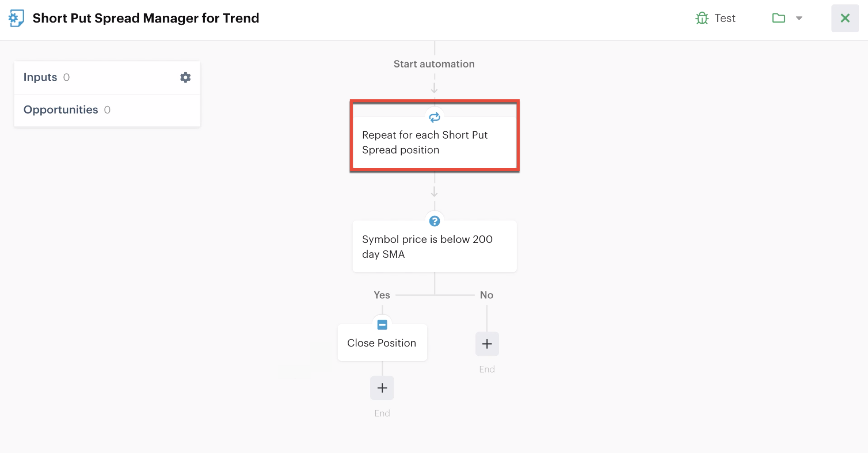Viewport: 868px width, 453px height.
Task: Click the Short Put Spread Manager for Trend title
Action: (x=146, y=18)
